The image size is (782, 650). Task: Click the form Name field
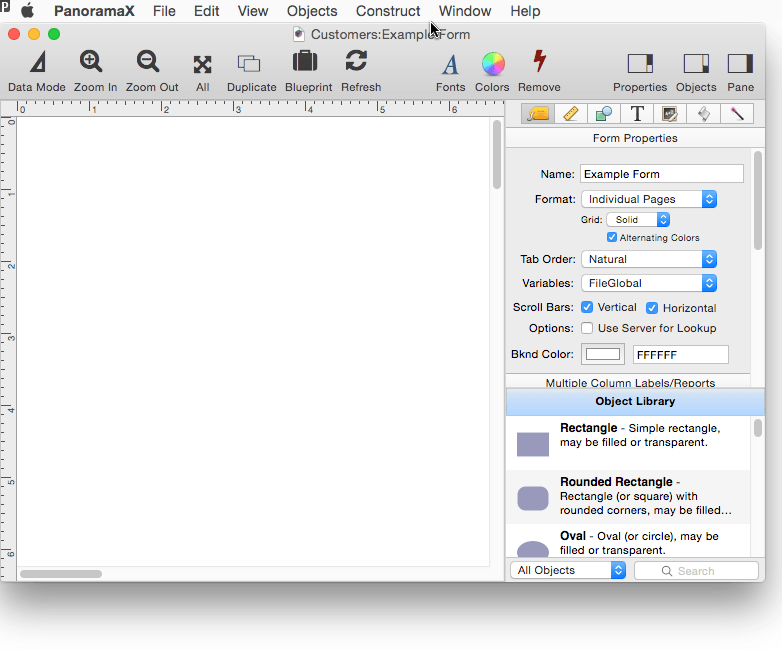(661, 174)
